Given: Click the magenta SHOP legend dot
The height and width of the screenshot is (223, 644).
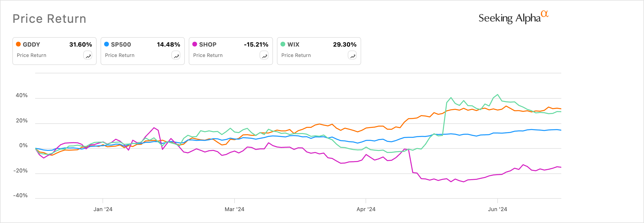Looking at the screenshot, I should [195, 44].
